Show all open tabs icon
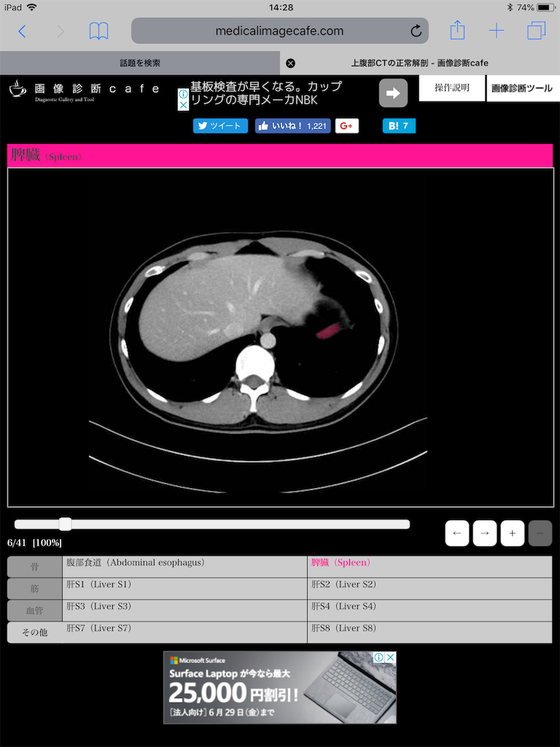Viewport: 560px width, 747px height. click(537, 31)
